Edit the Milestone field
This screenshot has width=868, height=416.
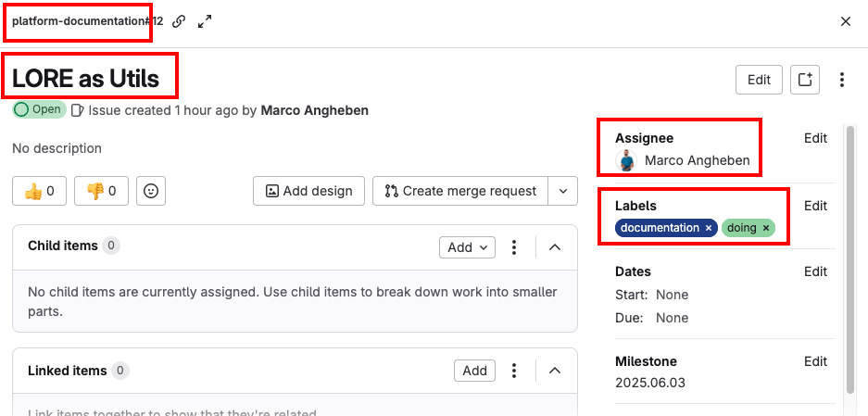[x=815, y=361]
